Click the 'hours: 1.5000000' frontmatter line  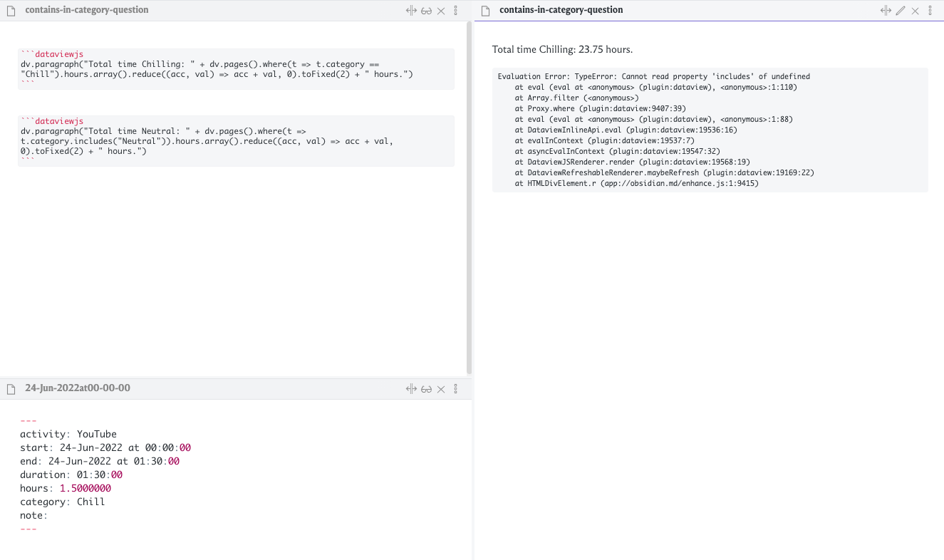66,488
